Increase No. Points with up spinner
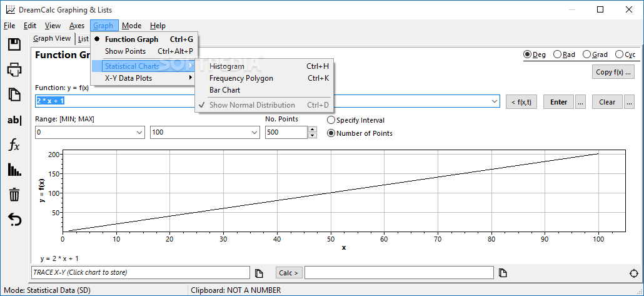 coord(313,130)
